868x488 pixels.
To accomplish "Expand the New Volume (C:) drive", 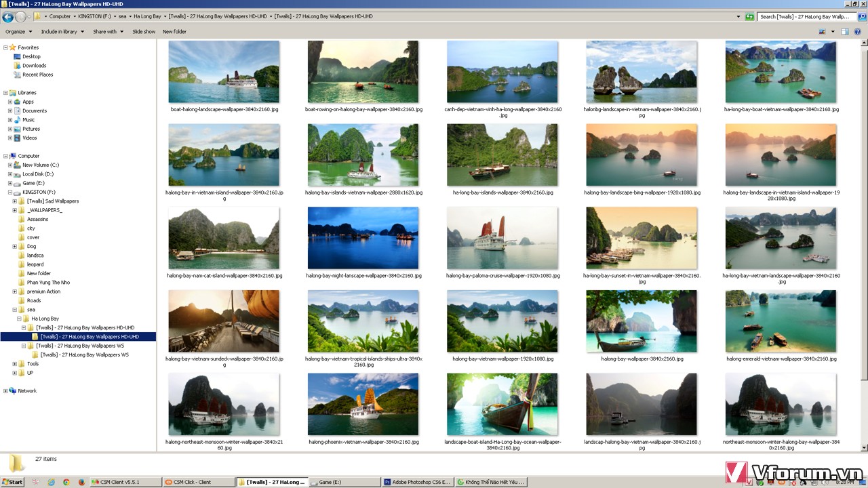I will coord(10,165).
